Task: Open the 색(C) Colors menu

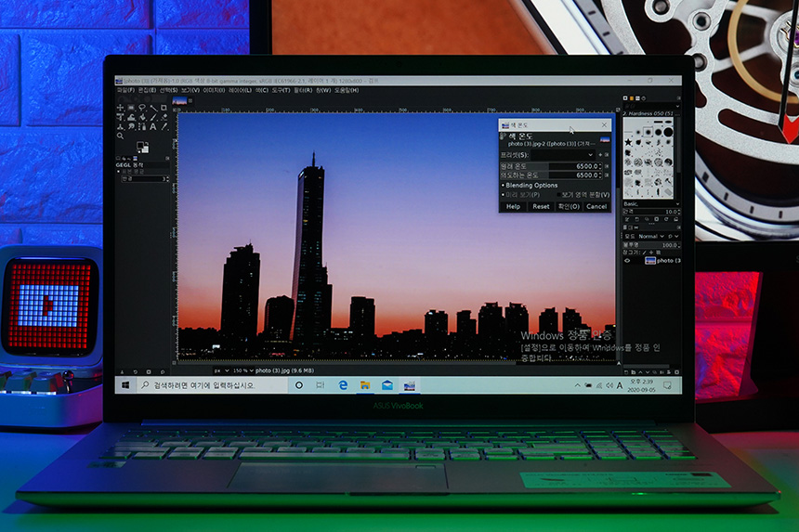Action: 262,90
